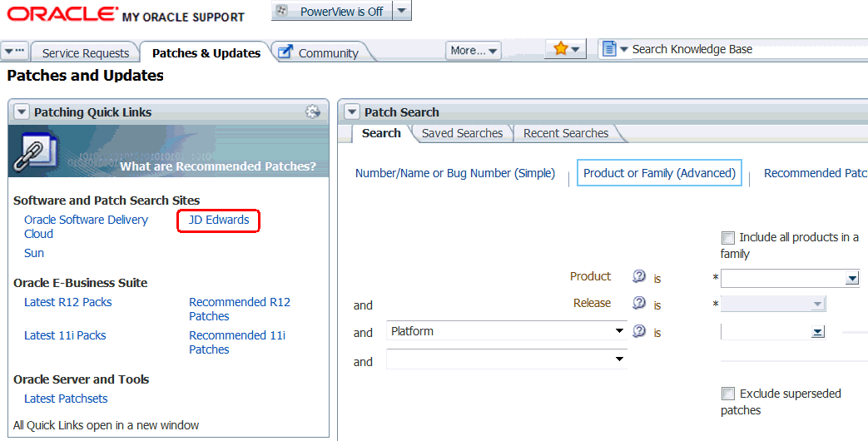Check Exclude superseded patches

pyautogui.click(x=728, y=394)
